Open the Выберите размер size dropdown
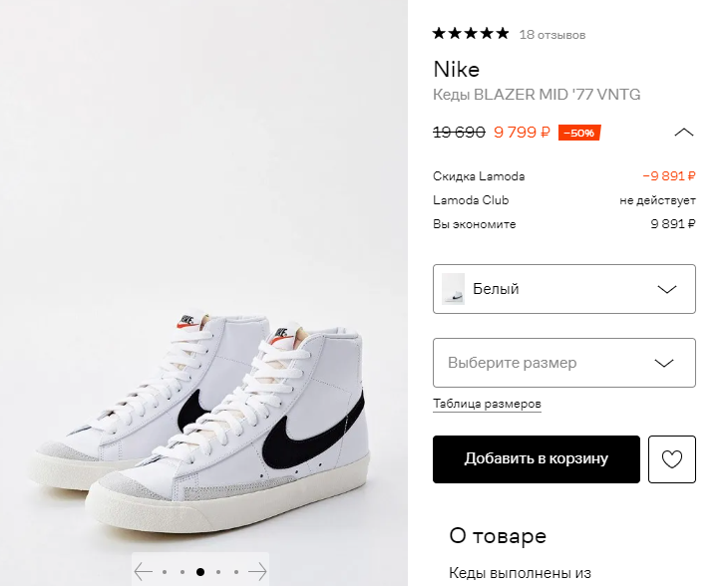Viewport: 728px width, 586px height. pyautogui.click(x=564, y=363)
